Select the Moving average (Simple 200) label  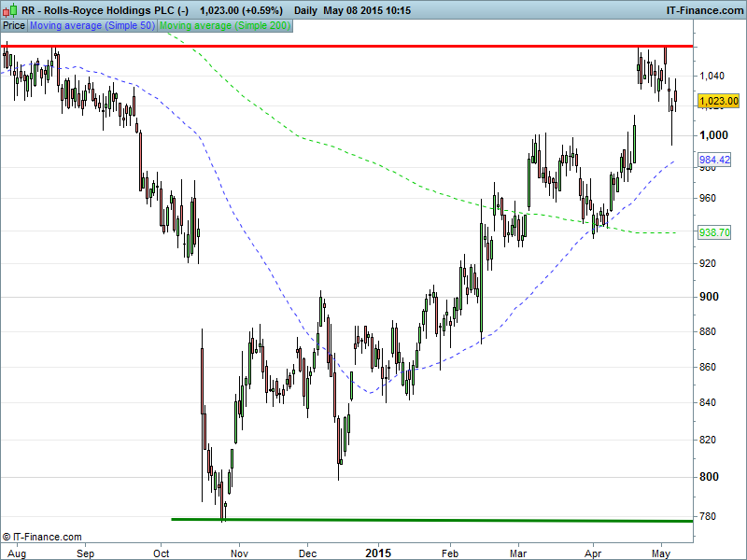[225, 26]
